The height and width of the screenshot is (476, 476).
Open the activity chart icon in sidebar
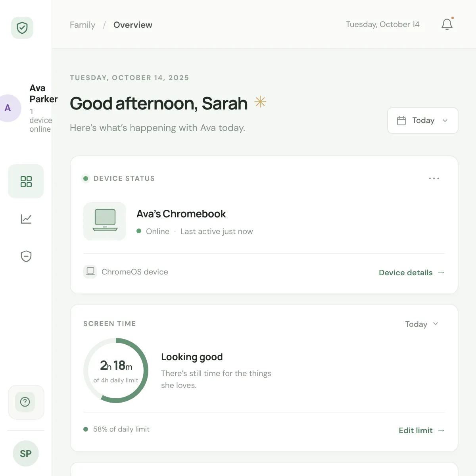tap(26, 219)
